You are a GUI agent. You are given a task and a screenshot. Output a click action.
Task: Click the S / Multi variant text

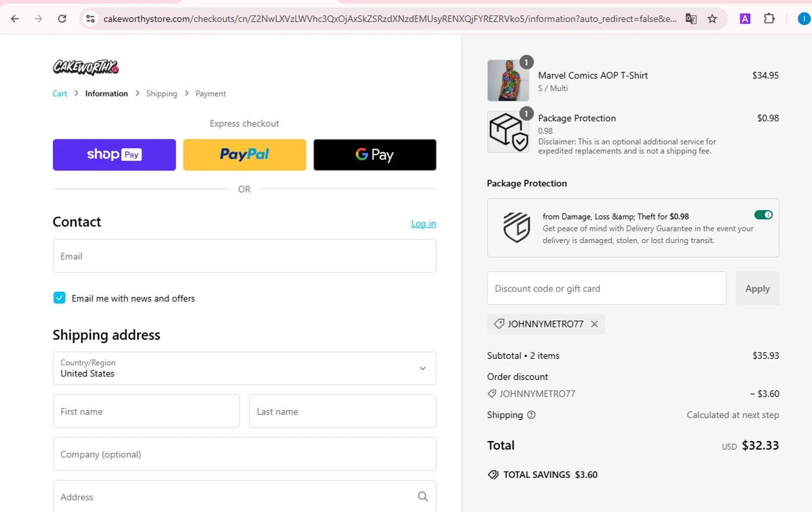pos(553,88)
